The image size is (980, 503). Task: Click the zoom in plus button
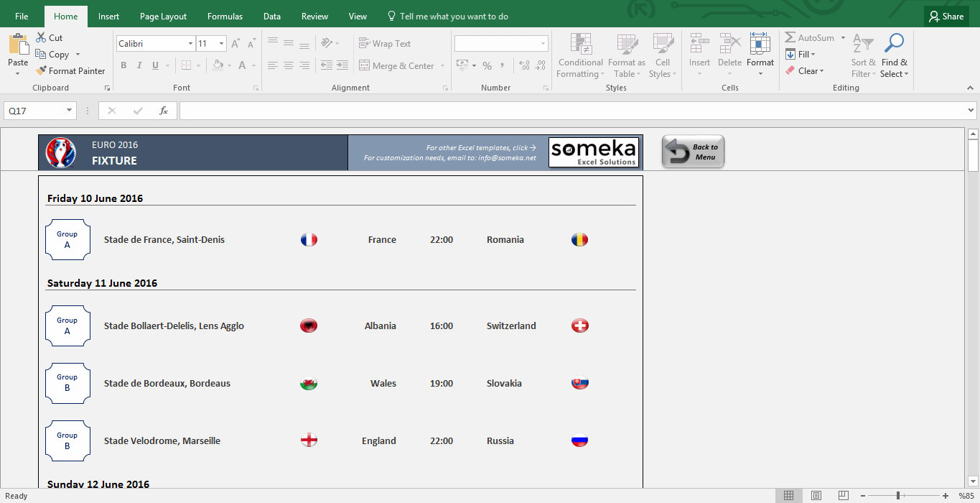(946, 496)
